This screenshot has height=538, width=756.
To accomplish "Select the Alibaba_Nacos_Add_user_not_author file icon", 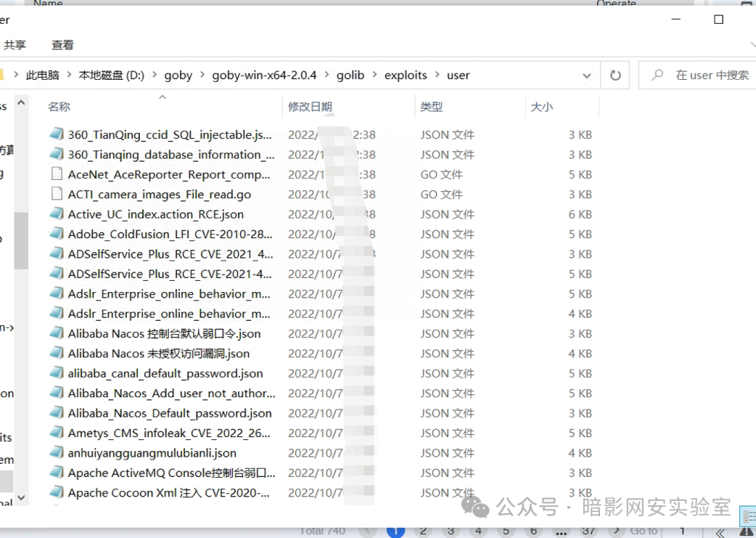I will (57, 392).
